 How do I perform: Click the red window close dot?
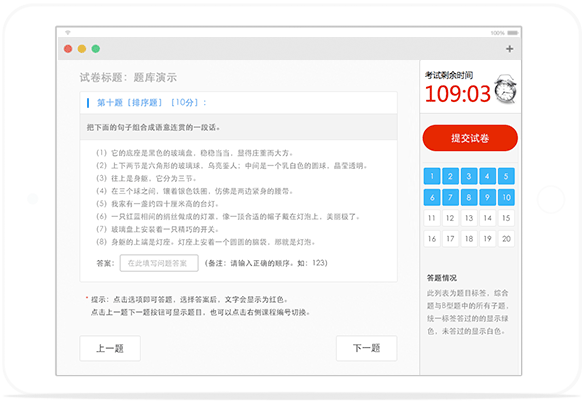pos(68,49)
